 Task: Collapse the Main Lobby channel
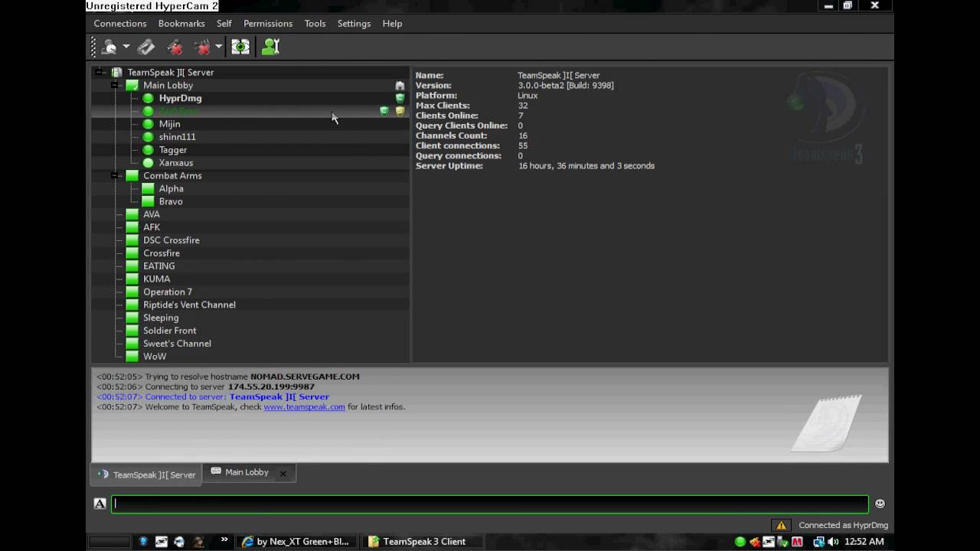coord(115,85)
